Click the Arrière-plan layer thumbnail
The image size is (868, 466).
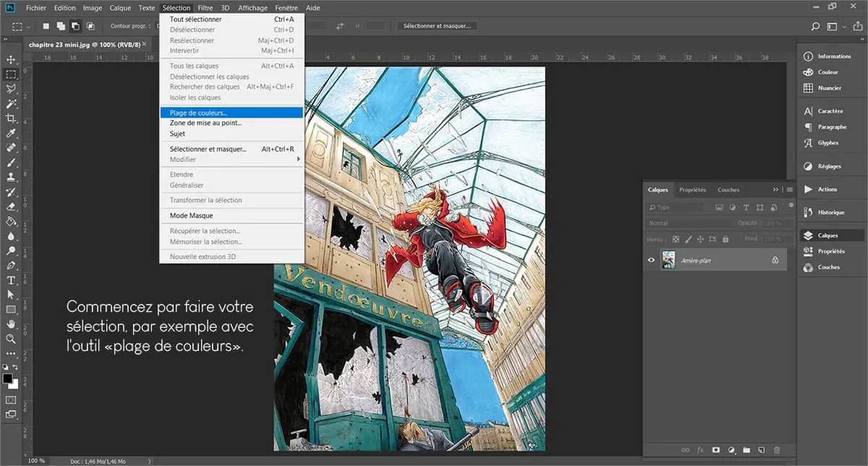(x=669, y=260)
